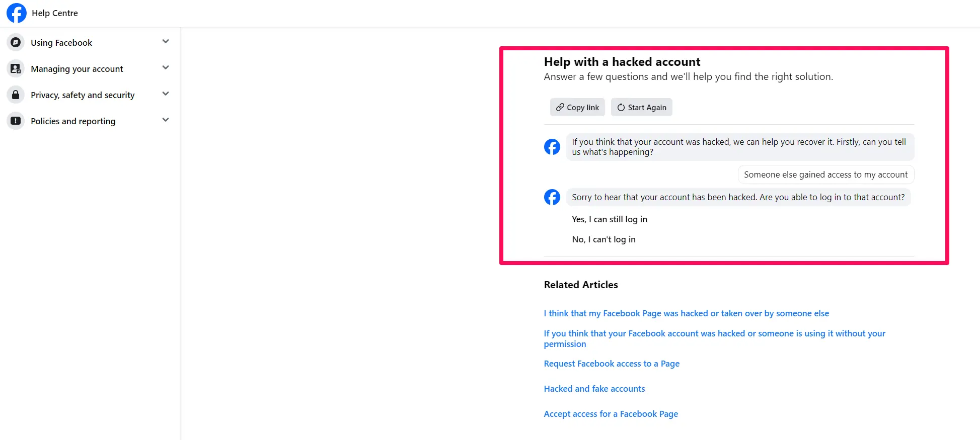980x440 pixels.
Task: Select 'Someone else gained access to my account' reply
Action: [826, 174]
